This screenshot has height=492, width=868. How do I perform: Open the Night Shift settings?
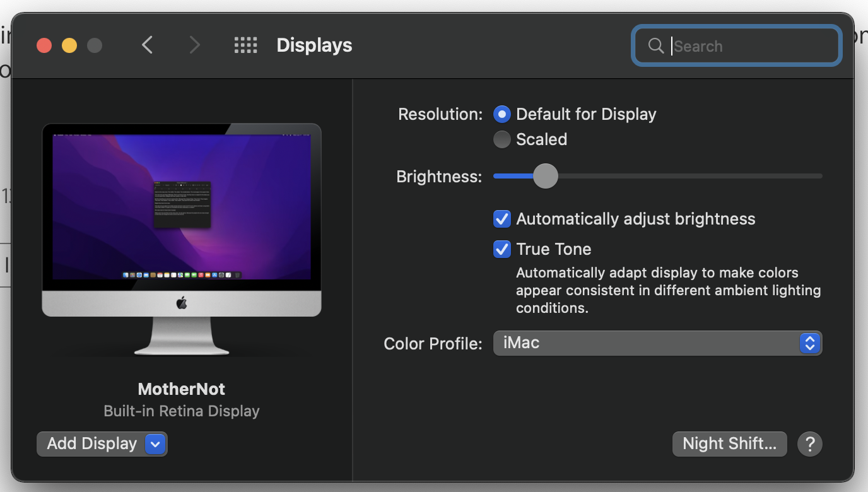[729, 444]
